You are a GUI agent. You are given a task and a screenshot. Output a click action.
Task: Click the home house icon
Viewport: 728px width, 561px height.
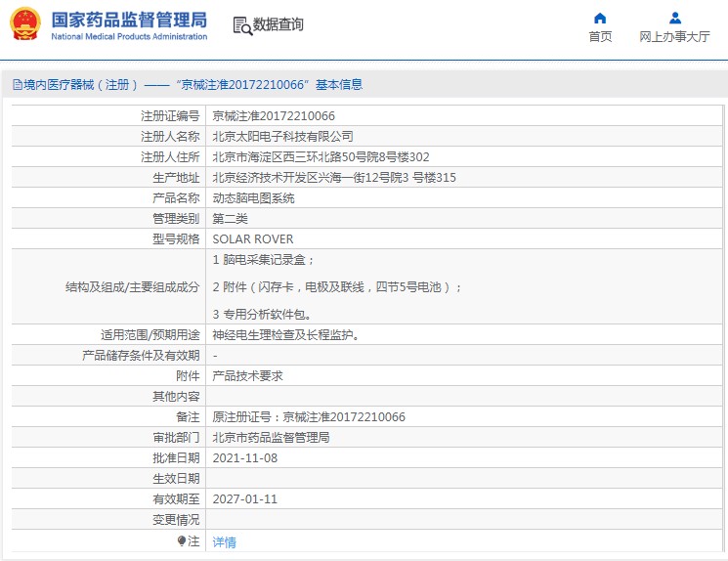pyautogui.click(x=600, y=18)
